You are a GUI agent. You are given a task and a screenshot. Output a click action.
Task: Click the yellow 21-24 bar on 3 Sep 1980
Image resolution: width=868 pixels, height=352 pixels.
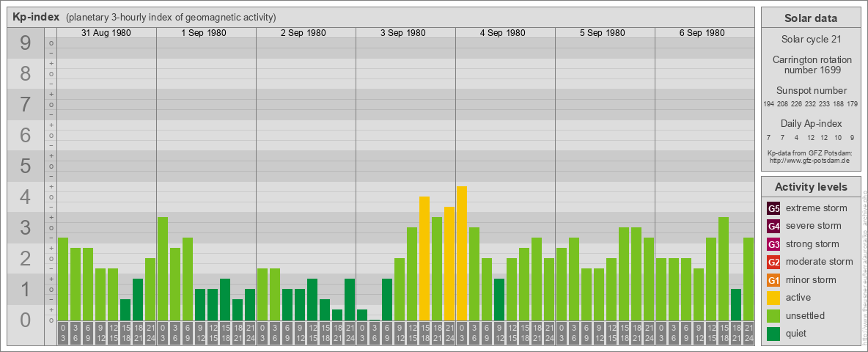pyautogui.click(x=449, y=263)
